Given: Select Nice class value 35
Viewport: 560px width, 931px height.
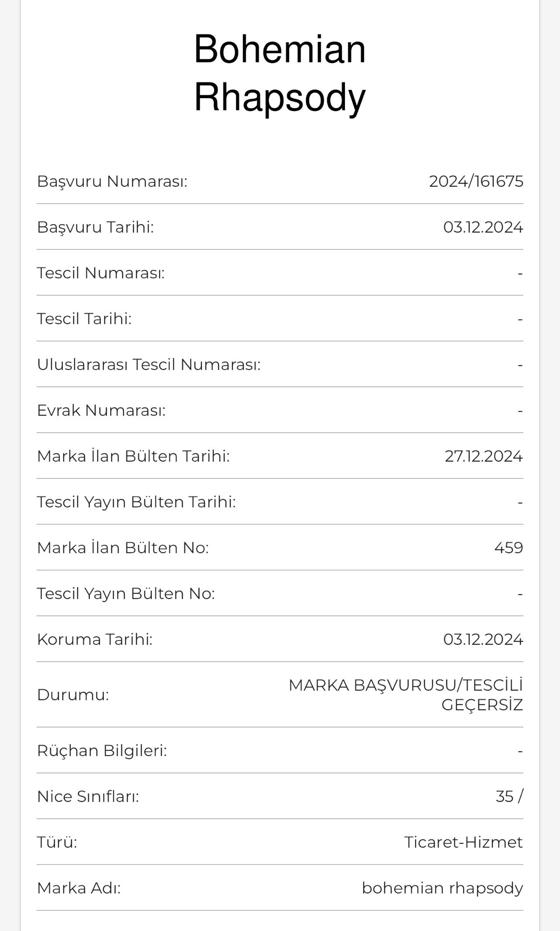Looking at the screenshot, I should point(504,796).
